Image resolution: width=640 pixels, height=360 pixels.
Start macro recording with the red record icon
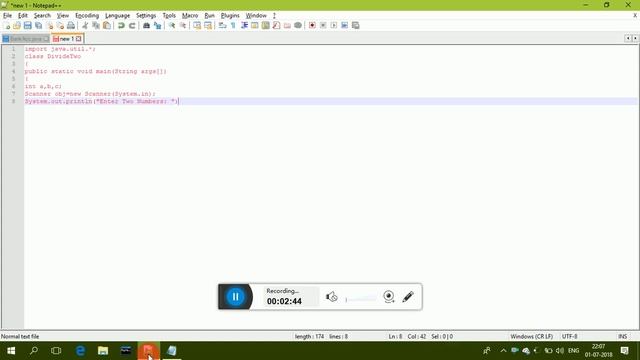[x=312, y=25]
